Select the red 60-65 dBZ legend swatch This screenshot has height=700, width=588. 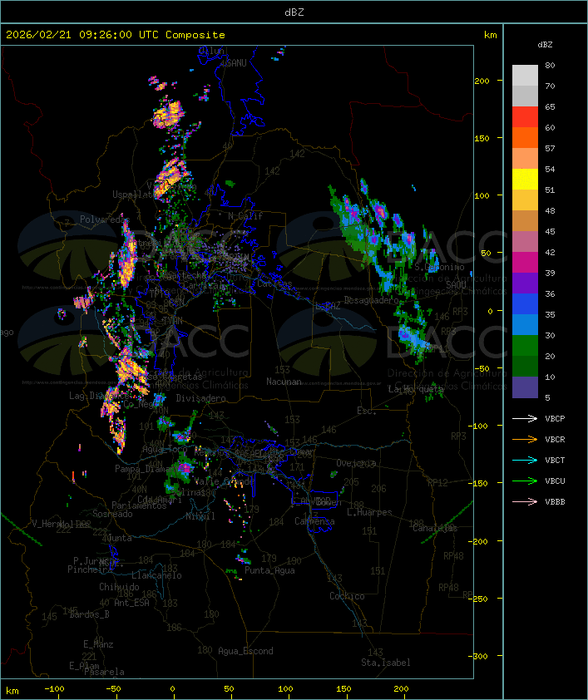click(525, 117)
